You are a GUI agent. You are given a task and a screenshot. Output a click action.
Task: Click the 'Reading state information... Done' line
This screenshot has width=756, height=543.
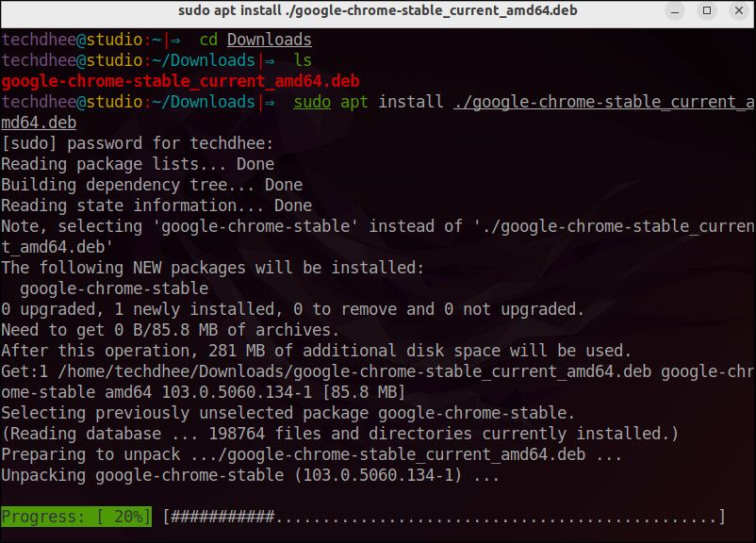click(x=156, y=206)
